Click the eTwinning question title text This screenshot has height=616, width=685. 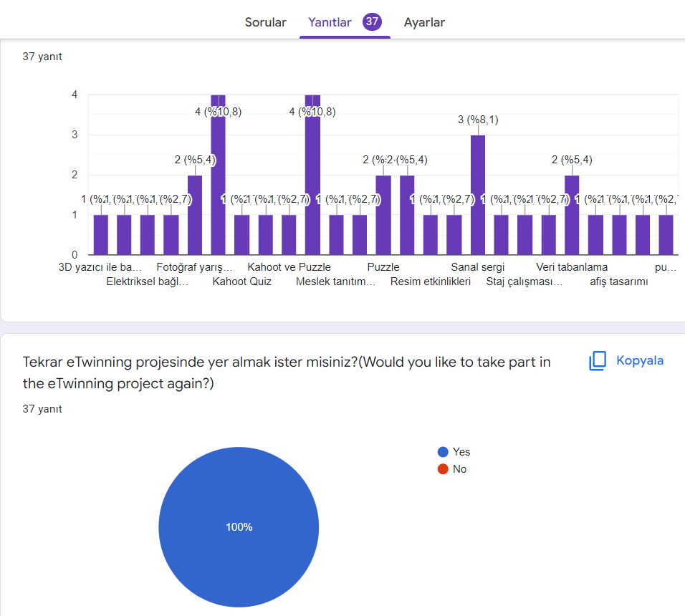point(287,372)
